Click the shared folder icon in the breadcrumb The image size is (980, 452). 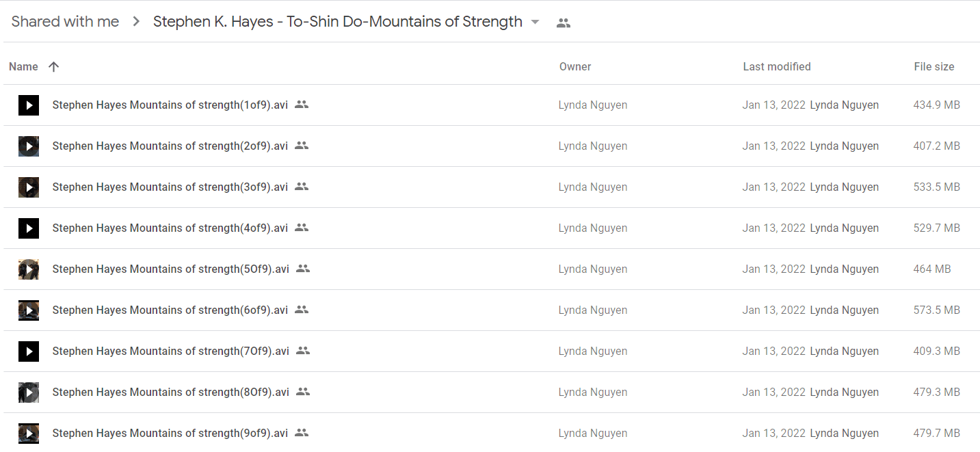[x=564, y=23]
